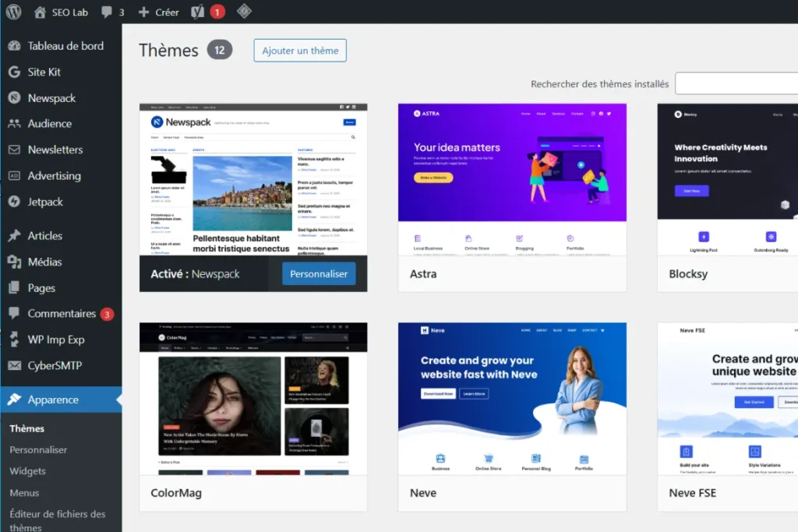This screenshot has width=798, height=532.
Task: Open Site Kit from the sidebar
Action: pos(44,72)
